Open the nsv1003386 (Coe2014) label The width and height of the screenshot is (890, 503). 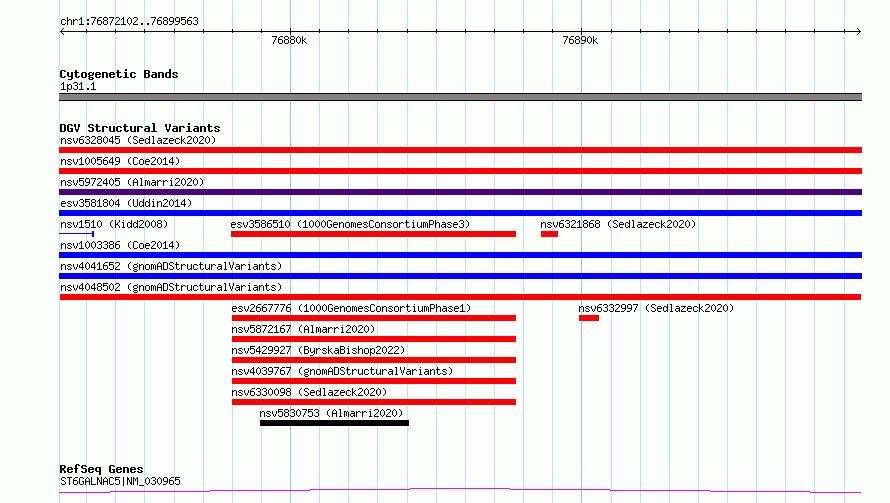point(120,245)
